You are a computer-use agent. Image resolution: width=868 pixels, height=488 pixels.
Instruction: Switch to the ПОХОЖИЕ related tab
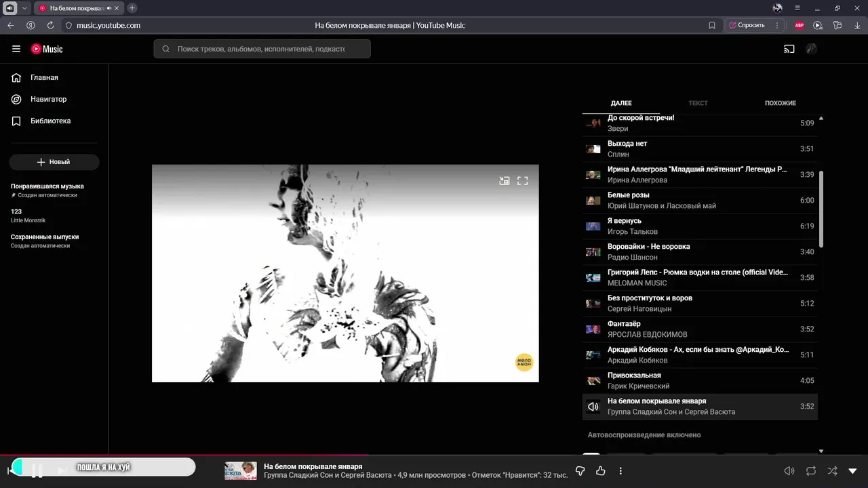coord(781,103)
